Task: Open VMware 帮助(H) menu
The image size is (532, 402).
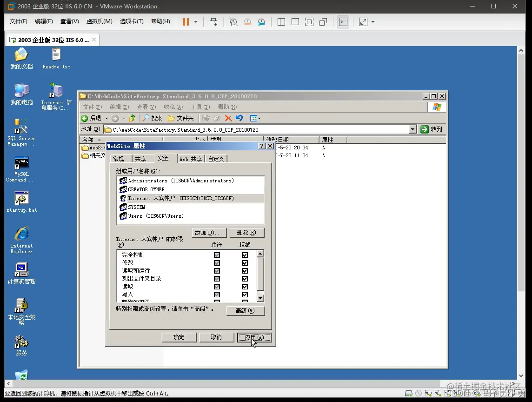Action: coord(160,21)
